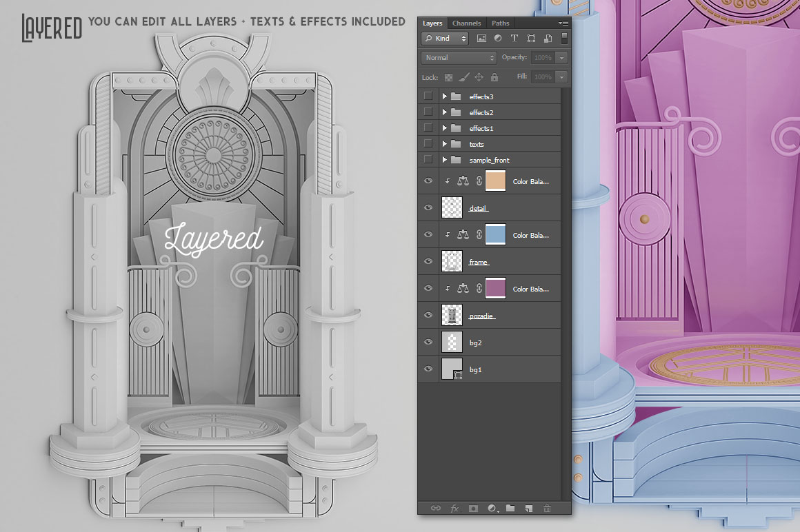
Task: Click the delete layer trash icon
Action: (x=548, y=508)
